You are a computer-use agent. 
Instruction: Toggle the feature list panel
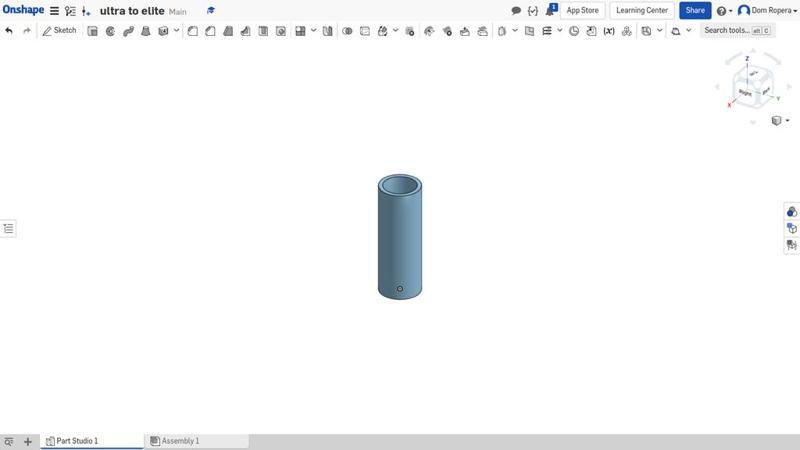pyautogui.click(x=8, y=228)
